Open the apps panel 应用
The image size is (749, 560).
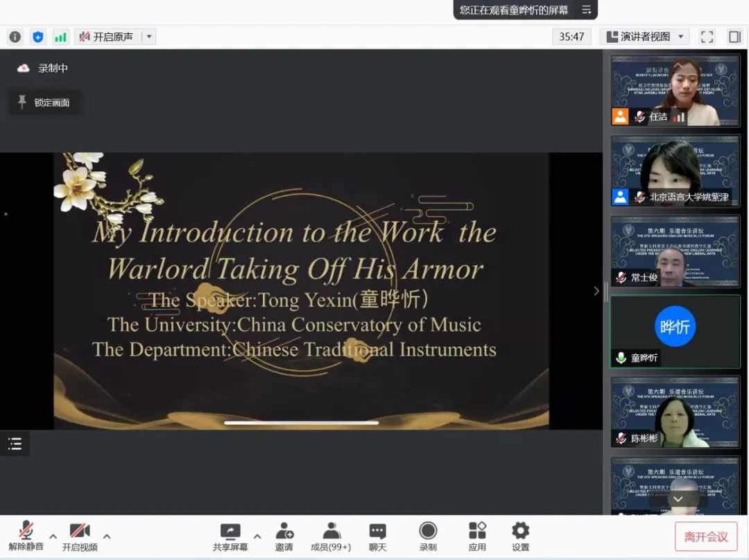point(477,536)
